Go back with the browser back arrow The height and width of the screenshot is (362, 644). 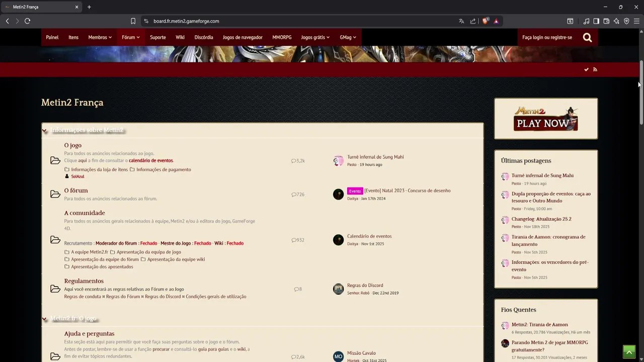(x=7, y=21)
